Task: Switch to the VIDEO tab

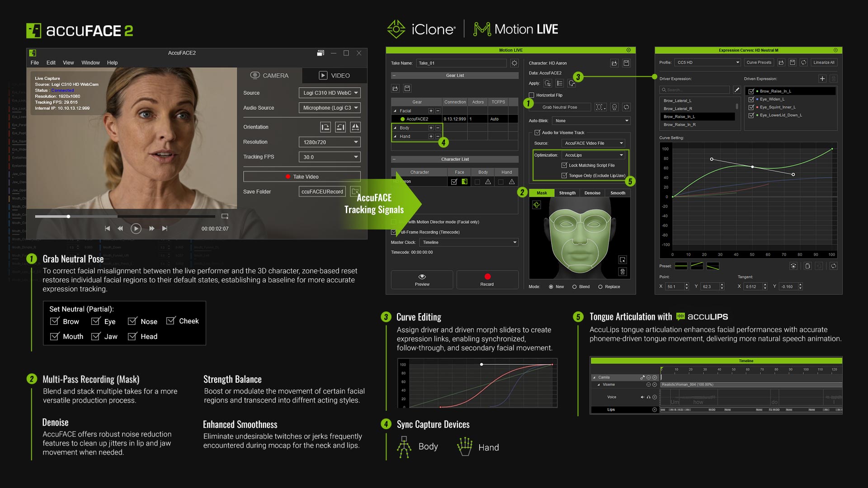Action: 335,75
